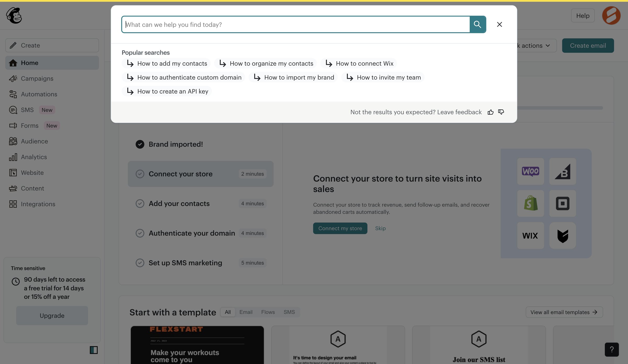Click the Automations flow icon

click(x=13, y=94)
